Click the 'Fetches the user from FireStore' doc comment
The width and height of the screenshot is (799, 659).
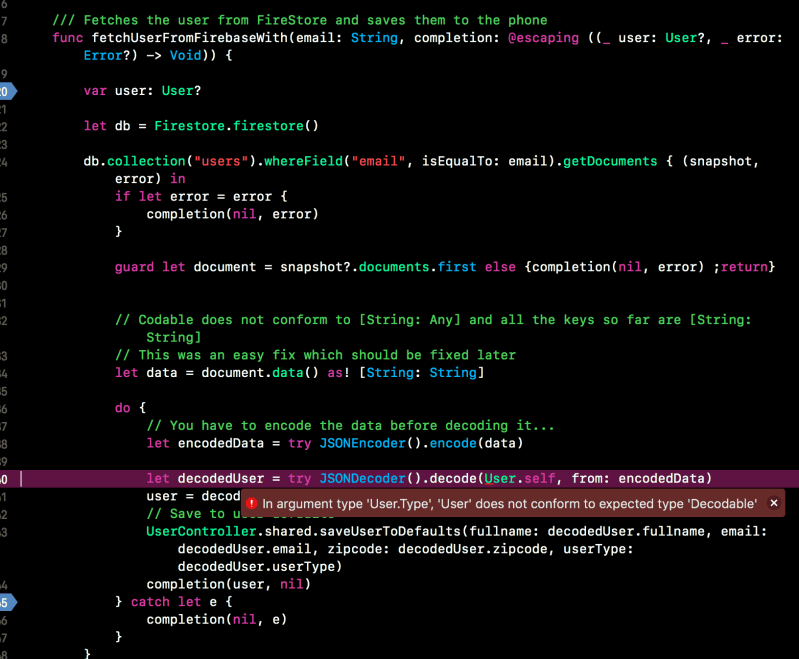pyautogui.click(x=300, y=20)
